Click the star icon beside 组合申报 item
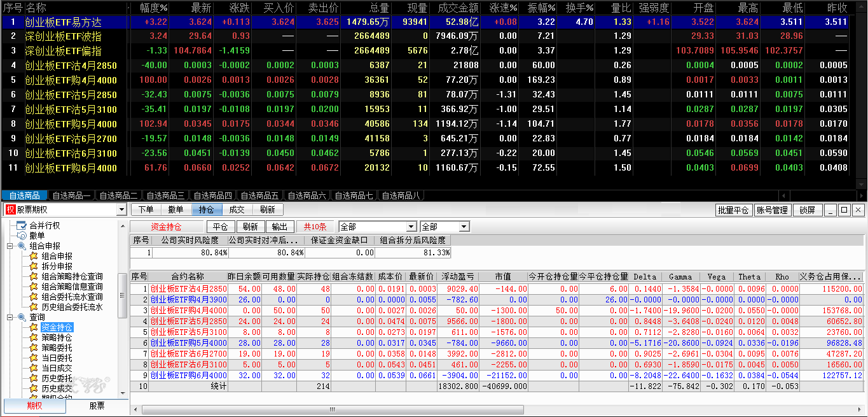 click(34, 256)
